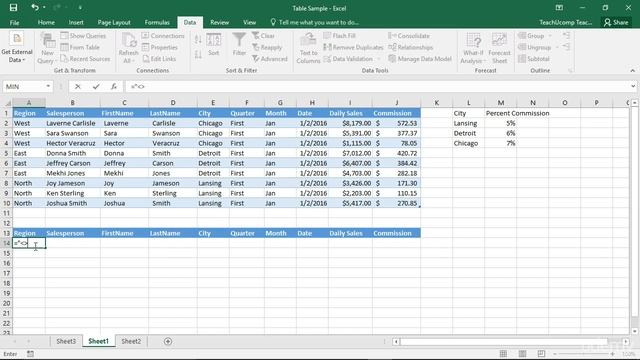The height and width of the screenshot is (360, 640).
Task: Sort A to Z ascending
Action: coord(198,39)
